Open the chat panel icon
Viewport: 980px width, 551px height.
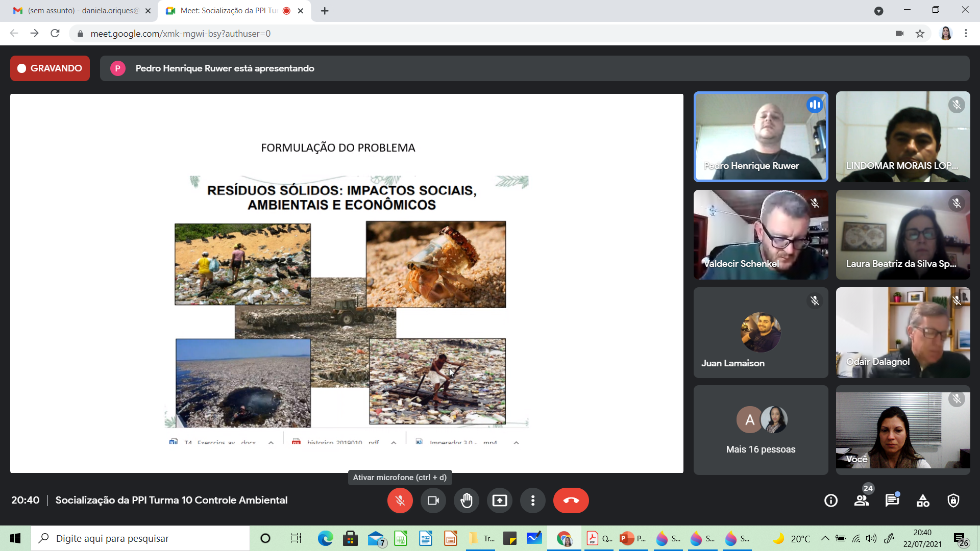click(892, 500)
